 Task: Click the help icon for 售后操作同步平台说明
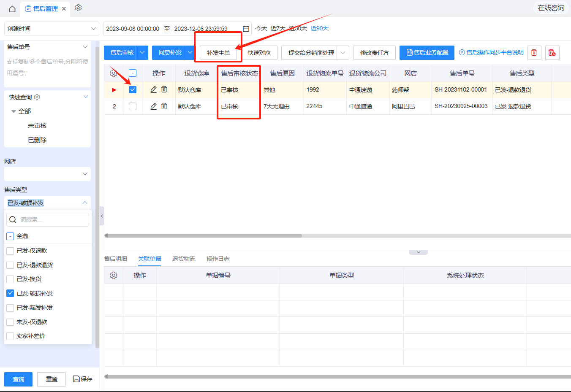point(462,52)
